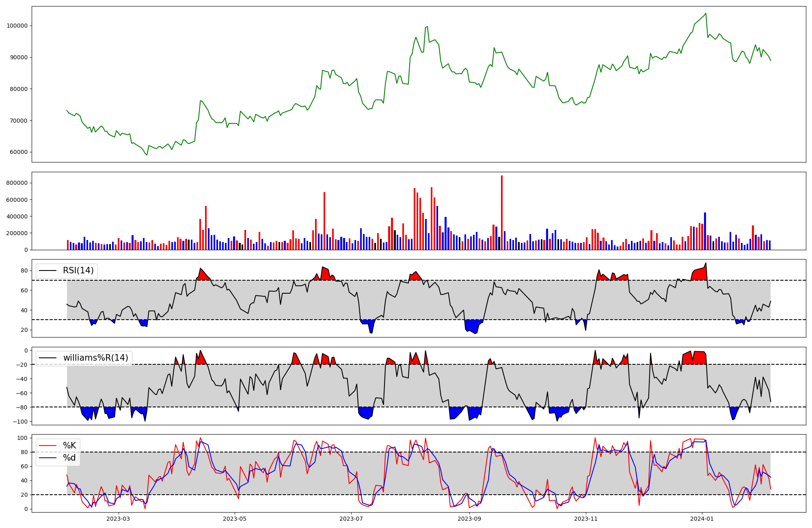Click the 70000 price axis label

[x=19, y=121]
